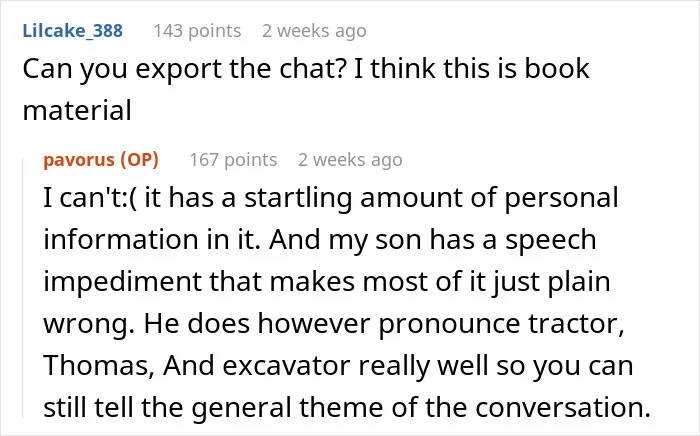This screenshot has height=436, width=700.
Task: Open pavorus's "2 weeks ago" timestamp
Action: click(350, 160)
